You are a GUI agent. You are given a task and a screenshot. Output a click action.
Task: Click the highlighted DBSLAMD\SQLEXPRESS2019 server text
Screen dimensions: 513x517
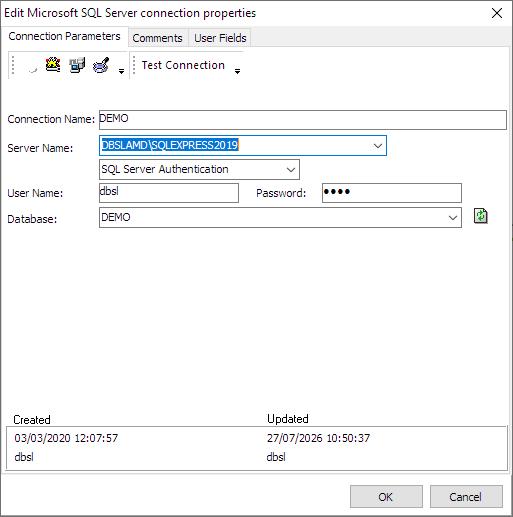170,145
